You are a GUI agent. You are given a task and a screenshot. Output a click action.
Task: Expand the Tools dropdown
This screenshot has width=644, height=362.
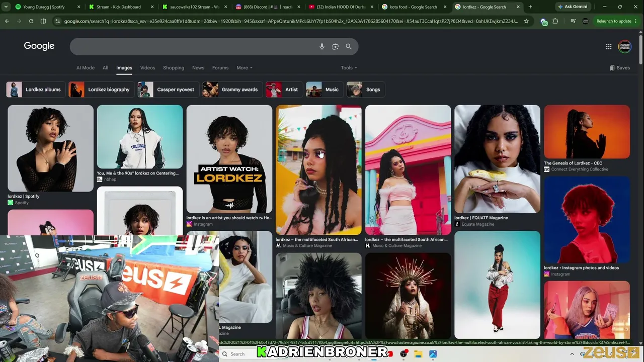pos(349,68)
